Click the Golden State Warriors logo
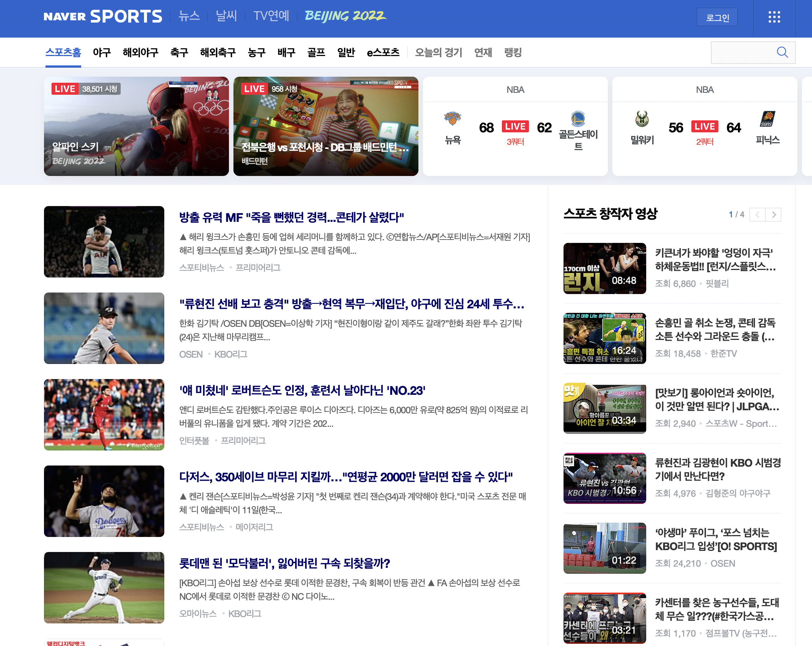This screenshot has width=812, height=646. coord(578,119)
